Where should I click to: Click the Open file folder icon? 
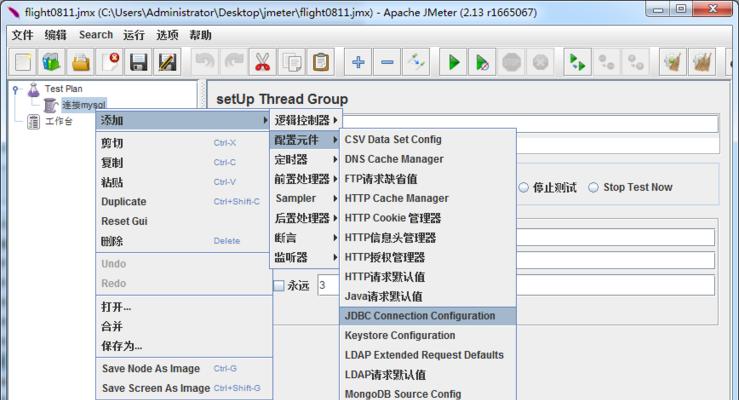pyautogui.click(x=81, y=62)
